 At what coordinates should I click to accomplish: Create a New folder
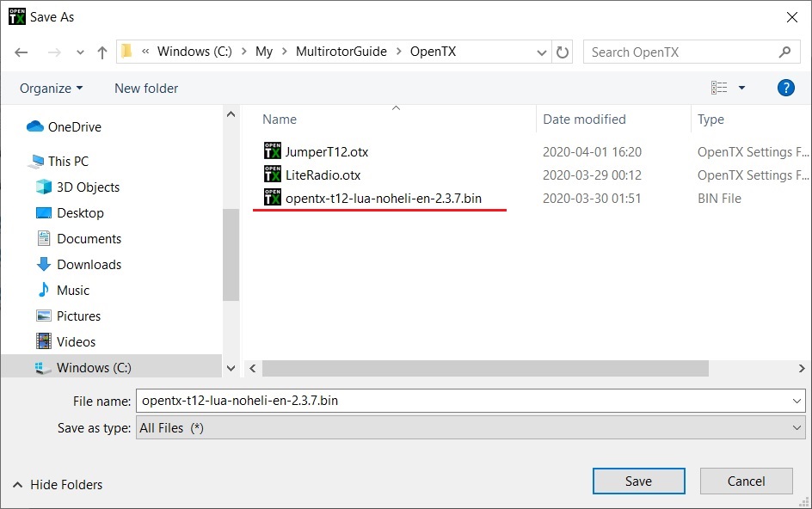(x=146, y=89)
